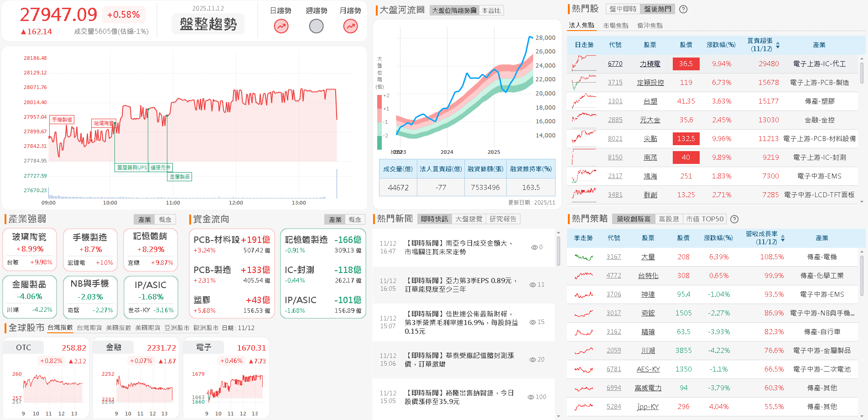Image resolution: width=868 pixels, height=420 pixels.
Task: Toggle 概念 view in 產業強弱 panel
Action: [166, 219]
